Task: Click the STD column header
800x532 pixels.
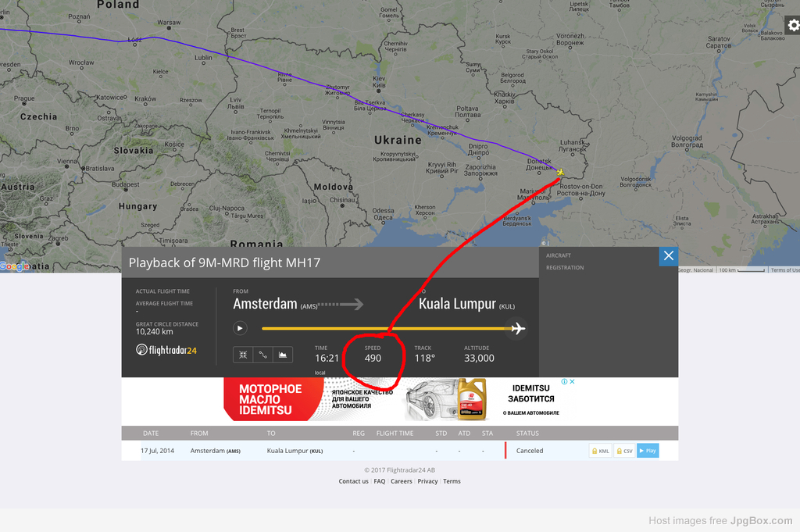Action: click(441, 433)
